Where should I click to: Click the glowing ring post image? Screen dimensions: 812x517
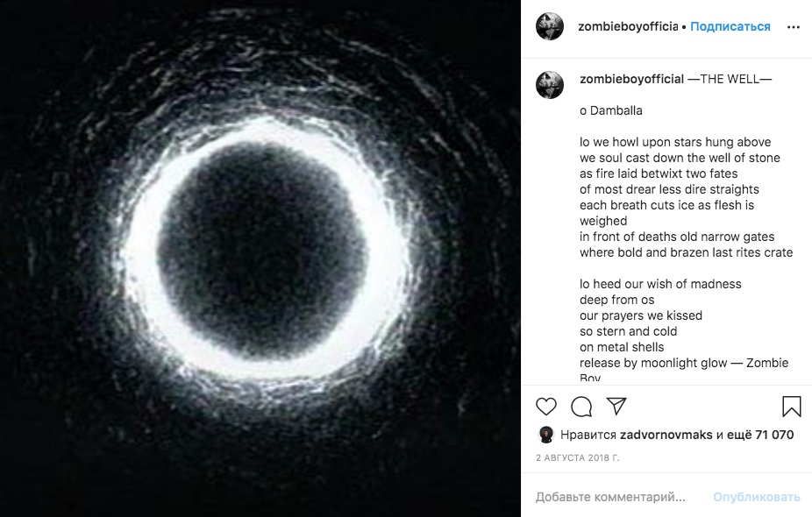260,258
